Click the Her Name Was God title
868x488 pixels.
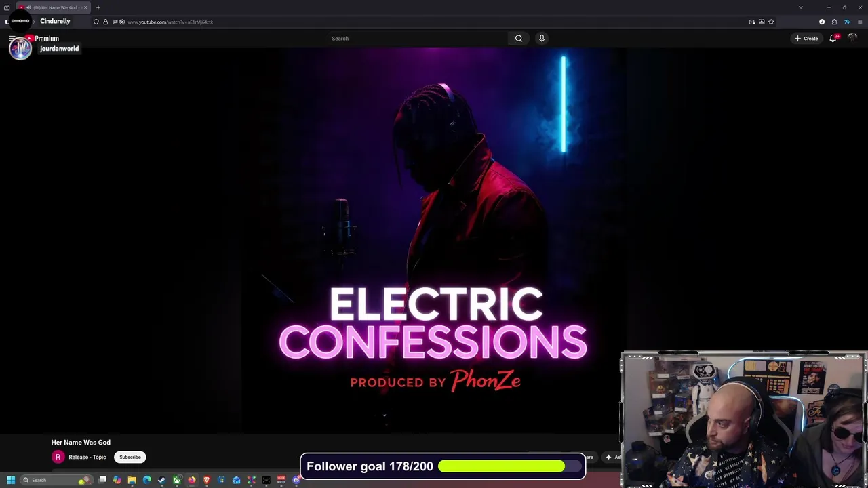[x=81, y=443]
